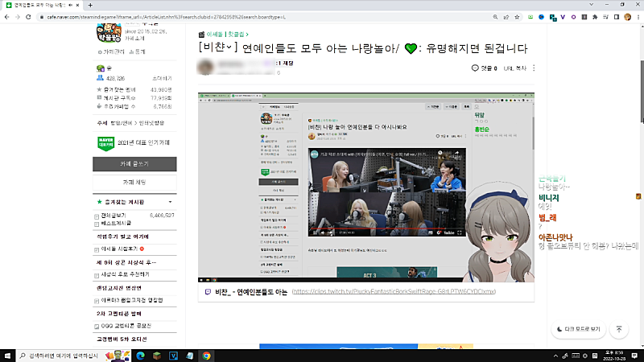Toggle the browser side panel icon
644x362 pixels.
[617, 17]
